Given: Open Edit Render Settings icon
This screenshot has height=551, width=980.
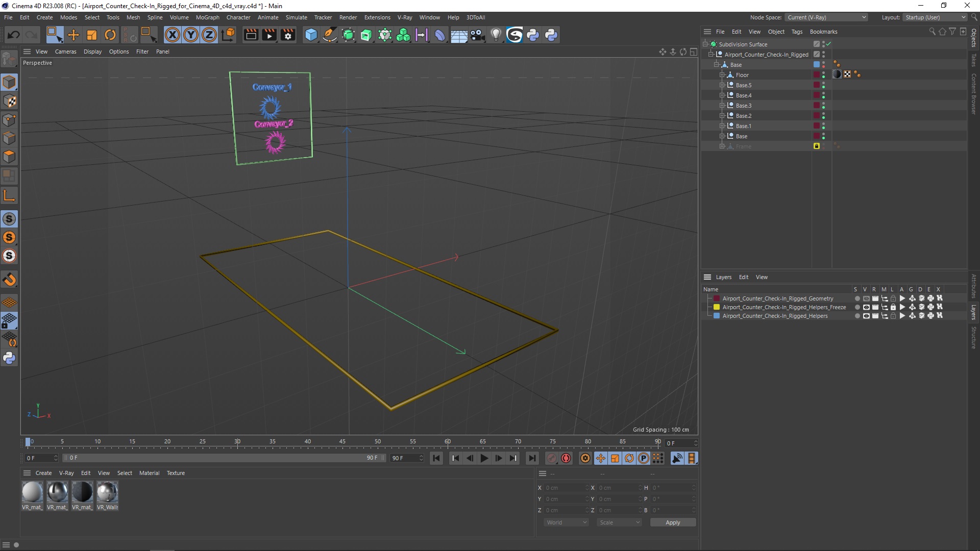Looking at the screenshot, I should click(x=288, y=35).
